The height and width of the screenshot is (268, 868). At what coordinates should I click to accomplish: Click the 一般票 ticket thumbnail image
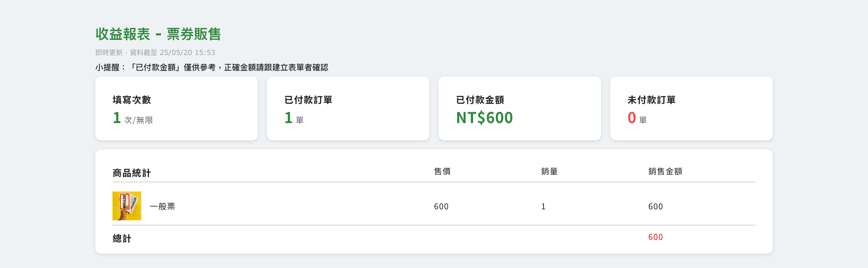pyautogui.click(x=127, y=206)
